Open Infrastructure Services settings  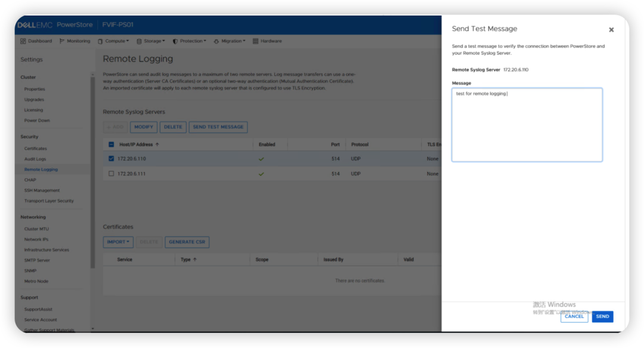[x=47, y=250]
